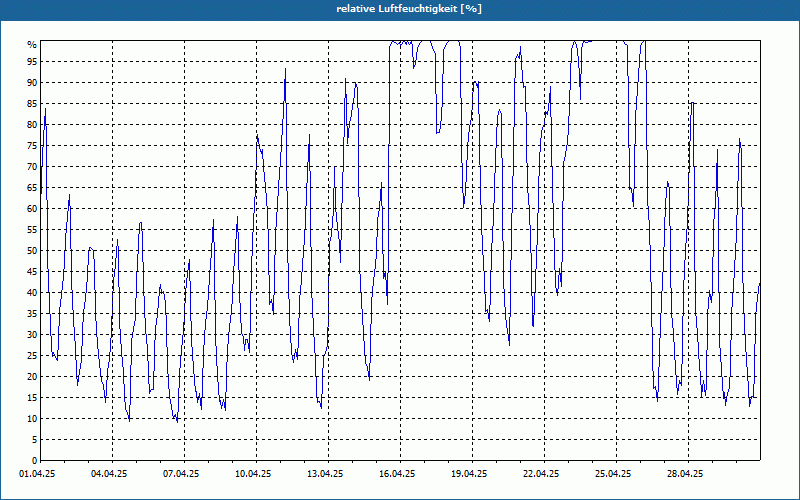Viewport: 800px width, 500px height.
Task: Select the y-axis value 5
Action: [34, 440]
